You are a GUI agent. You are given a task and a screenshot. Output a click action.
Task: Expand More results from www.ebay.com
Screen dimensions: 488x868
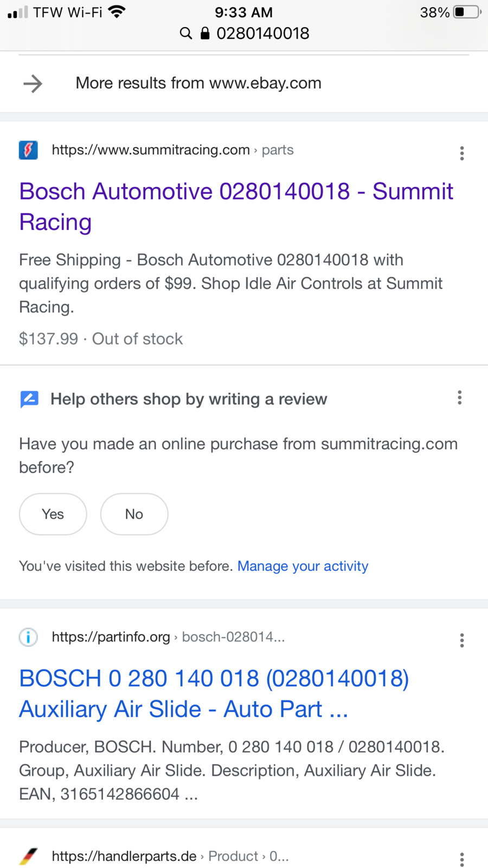point(198,83)
